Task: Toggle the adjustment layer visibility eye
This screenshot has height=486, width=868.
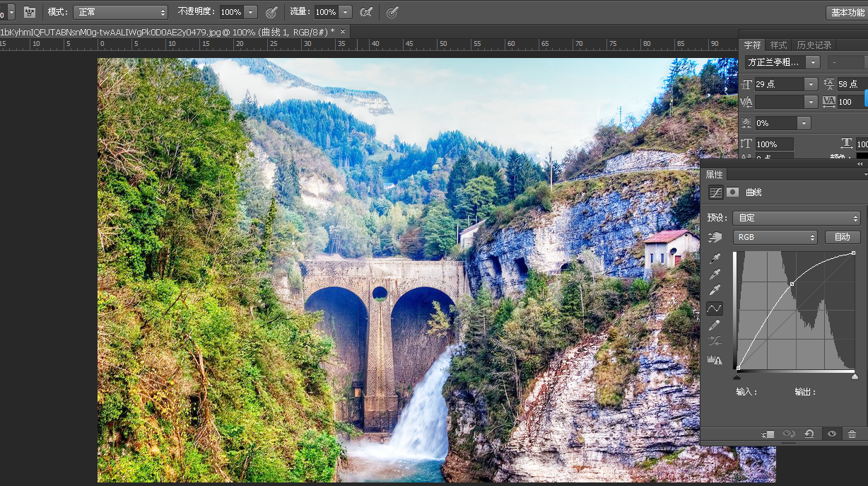Action: pyautogui.click(x=832, y=434)
